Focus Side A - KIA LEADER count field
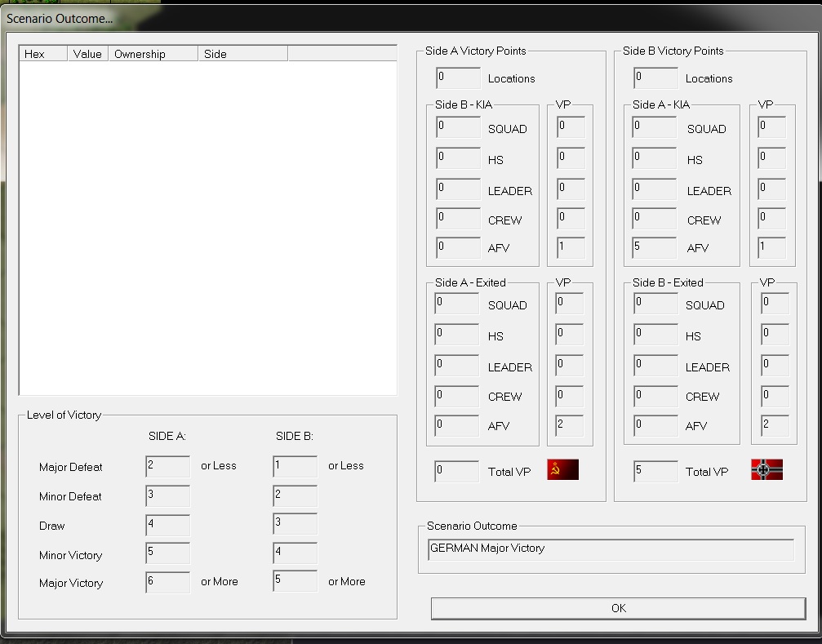This screenshot has height=644, width=822. (x=654, y=189)
